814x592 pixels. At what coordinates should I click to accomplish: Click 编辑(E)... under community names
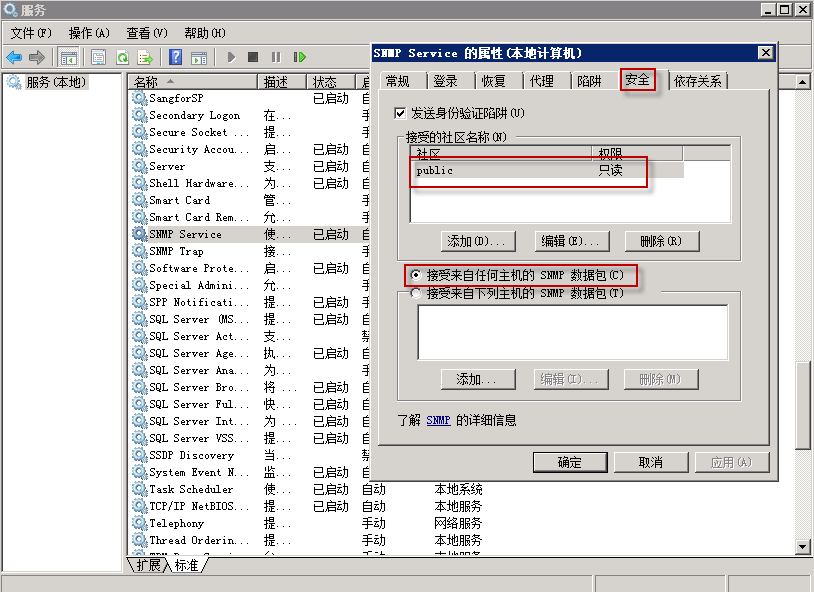[571, 241]
